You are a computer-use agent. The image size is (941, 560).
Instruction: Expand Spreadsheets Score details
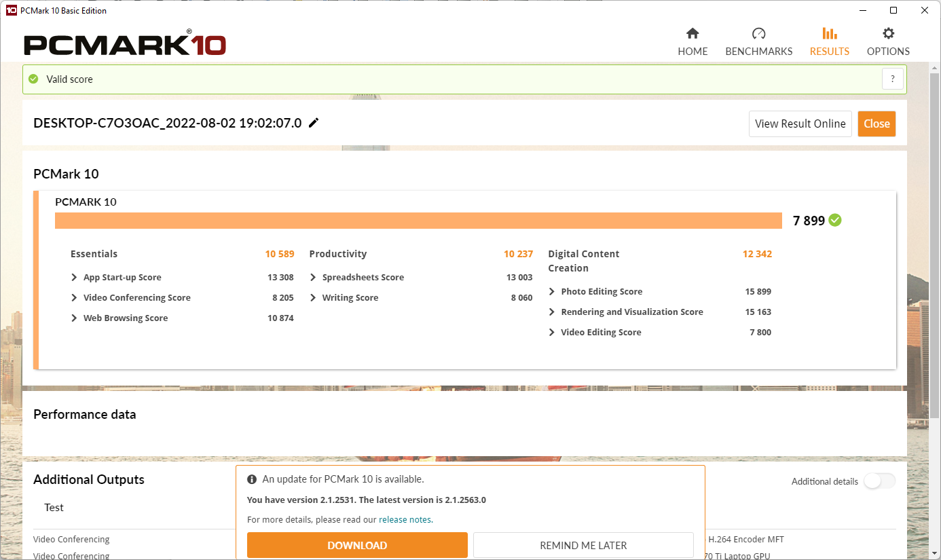[x=313, y=277]
